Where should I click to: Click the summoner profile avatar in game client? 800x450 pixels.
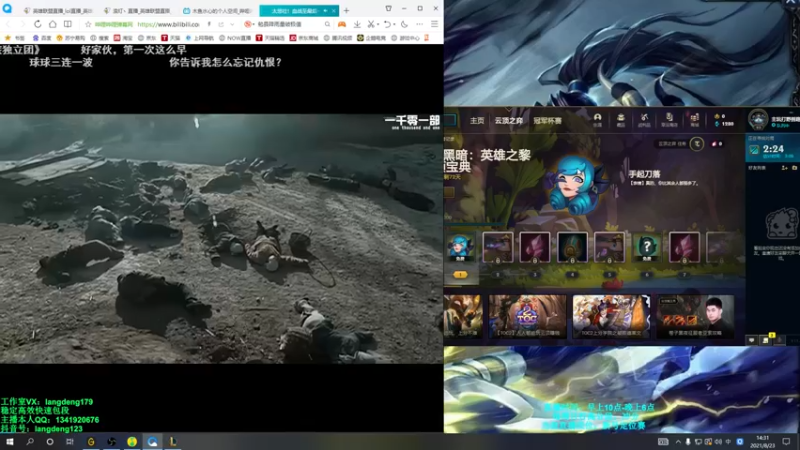tap(758, 119)
